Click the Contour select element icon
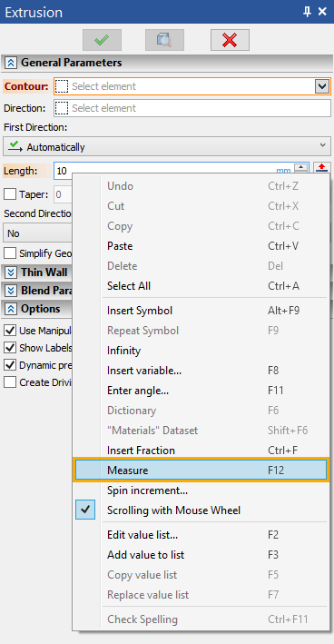The width and height of the screenshot is (334, 644). 62,86
